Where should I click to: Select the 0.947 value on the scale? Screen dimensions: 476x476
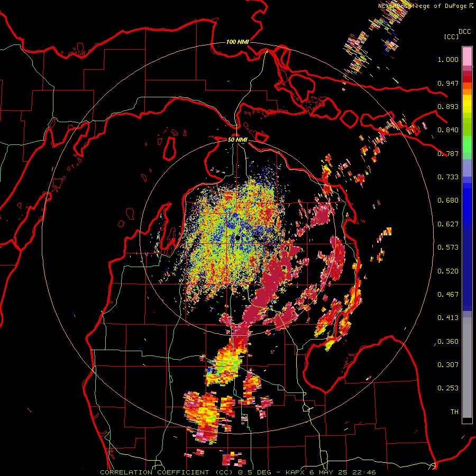coord(448,83)
